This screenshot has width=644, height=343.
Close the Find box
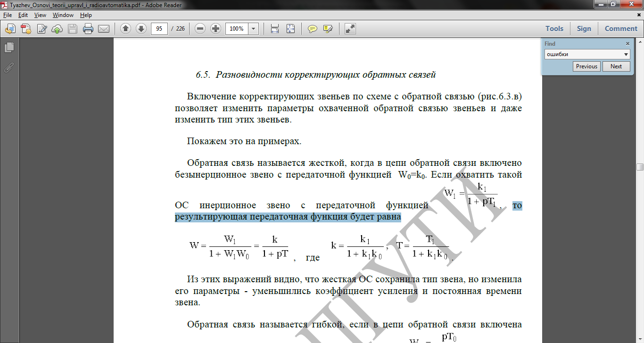(x=627, y=43)
